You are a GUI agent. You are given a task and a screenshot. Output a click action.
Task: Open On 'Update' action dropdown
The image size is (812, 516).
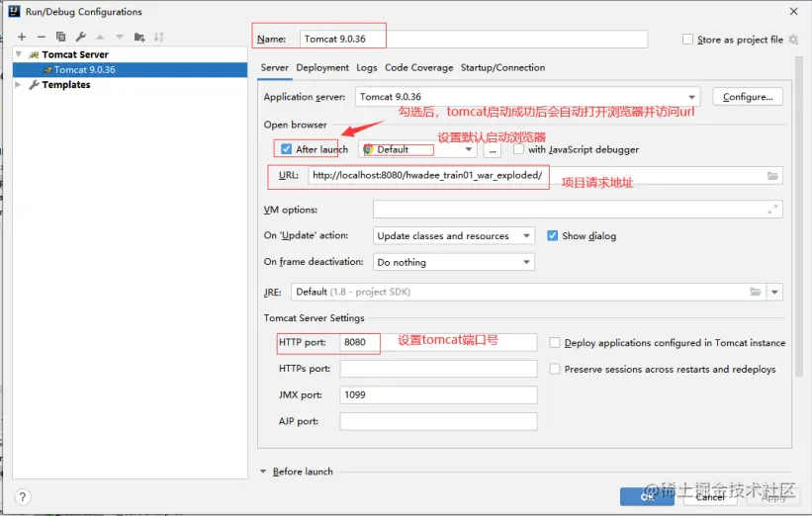(x=453, y=236)
